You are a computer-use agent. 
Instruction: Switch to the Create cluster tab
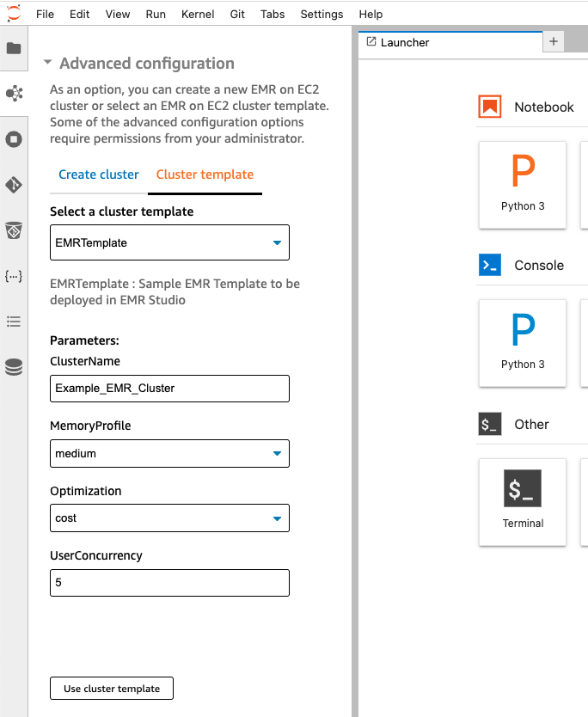(97, 174)
